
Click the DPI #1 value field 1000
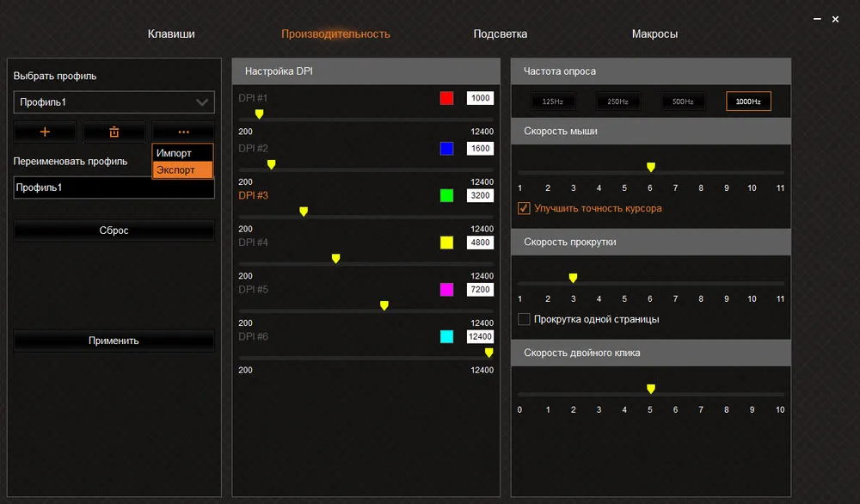click(x=480, y=98)
